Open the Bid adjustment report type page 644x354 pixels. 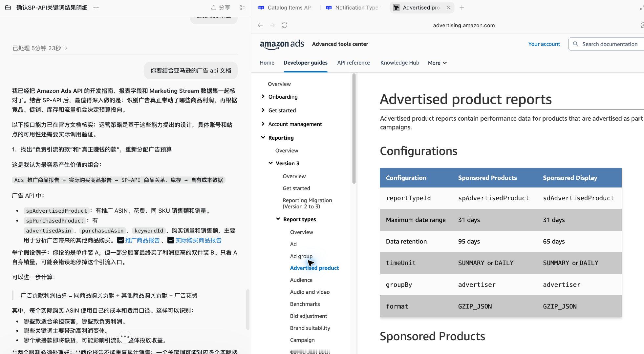click(x=308, y=316)
